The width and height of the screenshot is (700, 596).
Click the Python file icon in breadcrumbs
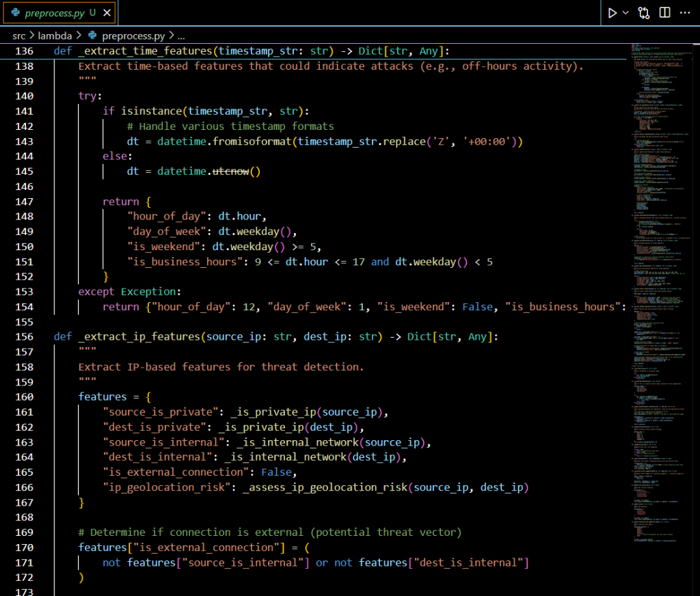point(93,36)
